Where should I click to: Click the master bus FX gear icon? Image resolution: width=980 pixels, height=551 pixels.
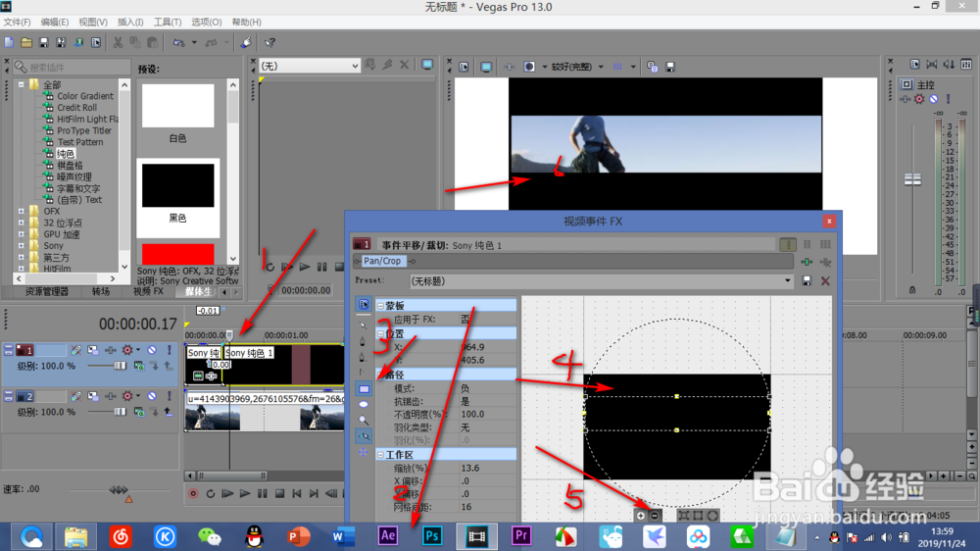click(x=919, y=99)
